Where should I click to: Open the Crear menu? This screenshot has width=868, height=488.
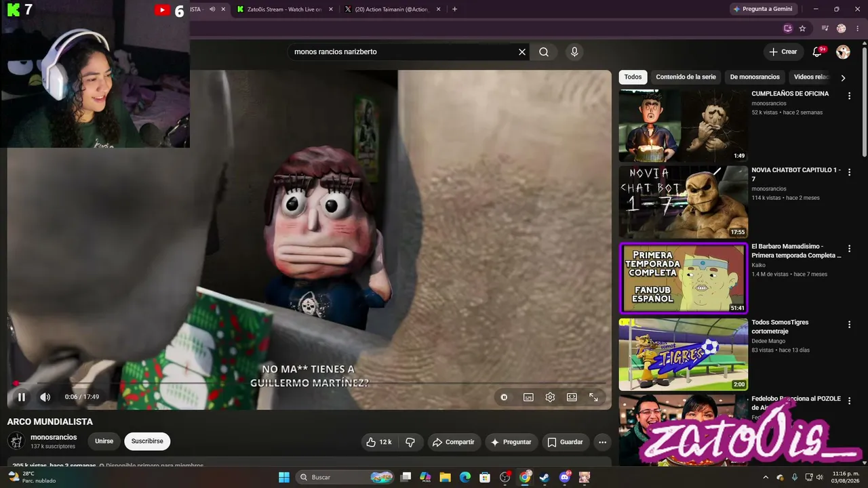[783, 52]
